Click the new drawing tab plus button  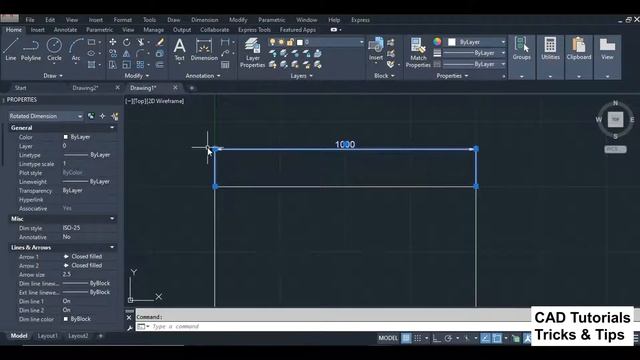pos(191,88)
